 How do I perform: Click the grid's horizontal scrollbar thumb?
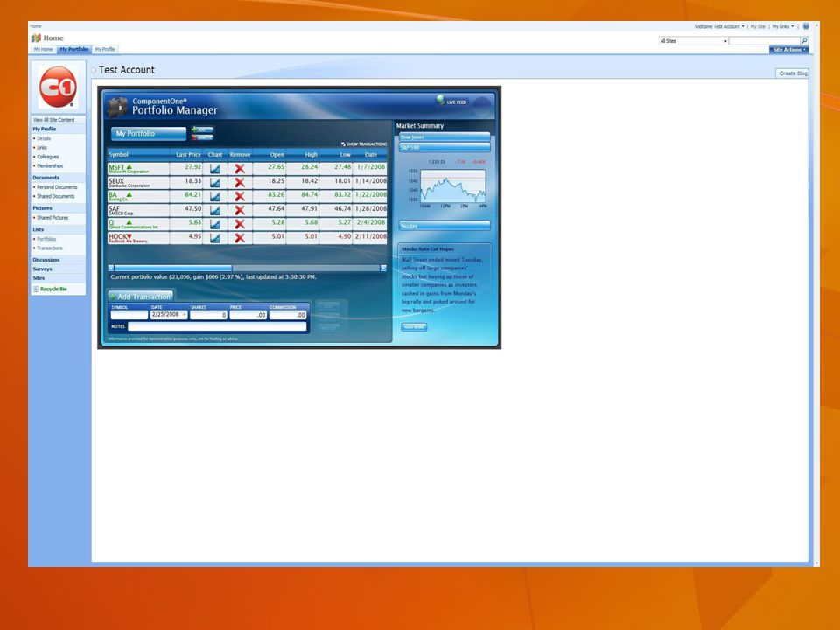[173, 268]
